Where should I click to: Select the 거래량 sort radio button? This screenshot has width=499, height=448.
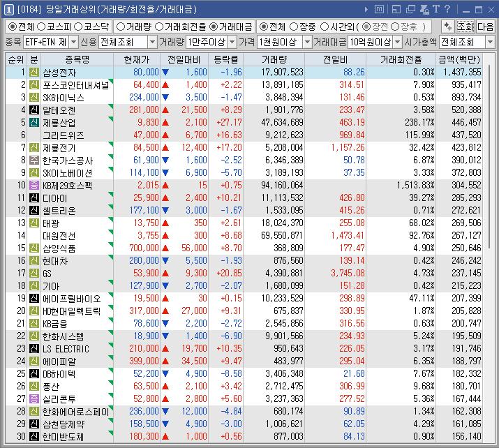(x=121, y=27)
